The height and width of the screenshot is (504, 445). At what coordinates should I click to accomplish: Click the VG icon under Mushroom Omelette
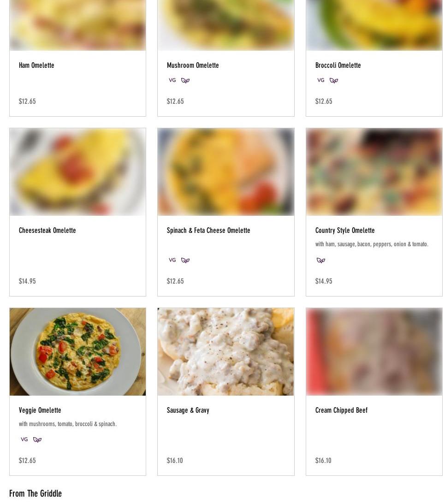click(x=172, y=80)
